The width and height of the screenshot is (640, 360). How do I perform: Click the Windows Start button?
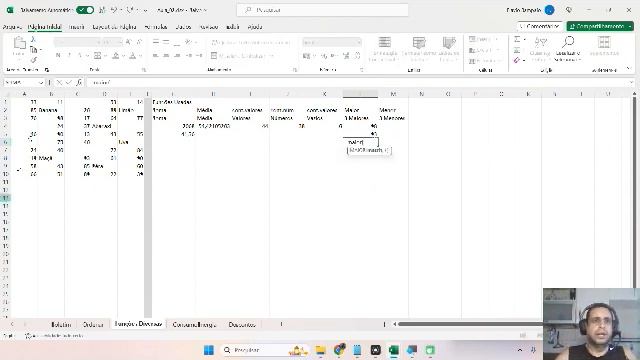point(209,350)
